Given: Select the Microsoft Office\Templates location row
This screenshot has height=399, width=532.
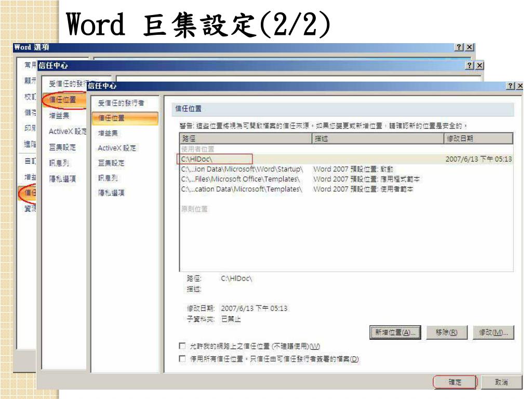Looking at the screenshot, I should (346, 179).
